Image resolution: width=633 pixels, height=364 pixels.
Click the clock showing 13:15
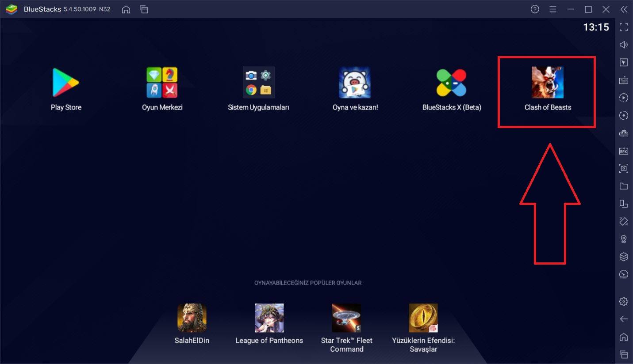coord(596,27)
